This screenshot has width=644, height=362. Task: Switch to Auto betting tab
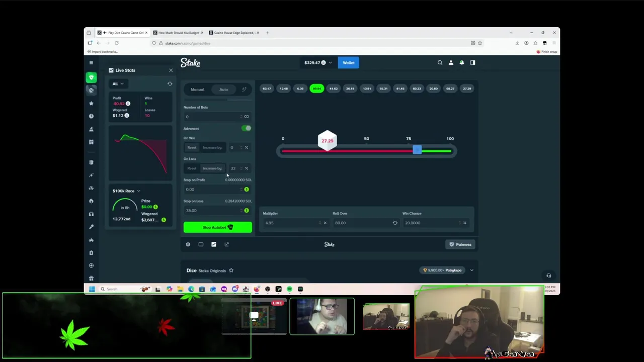[x=223, y=89]
